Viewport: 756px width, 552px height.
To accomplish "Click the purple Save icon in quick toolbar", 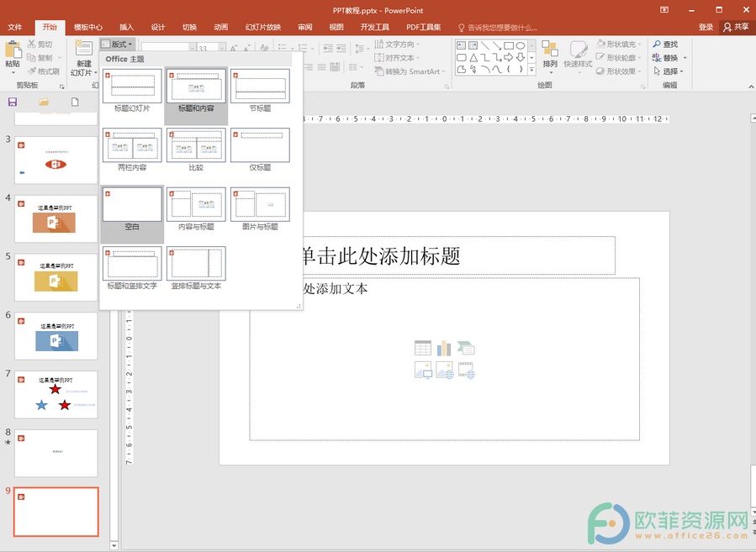I will 13,102.
